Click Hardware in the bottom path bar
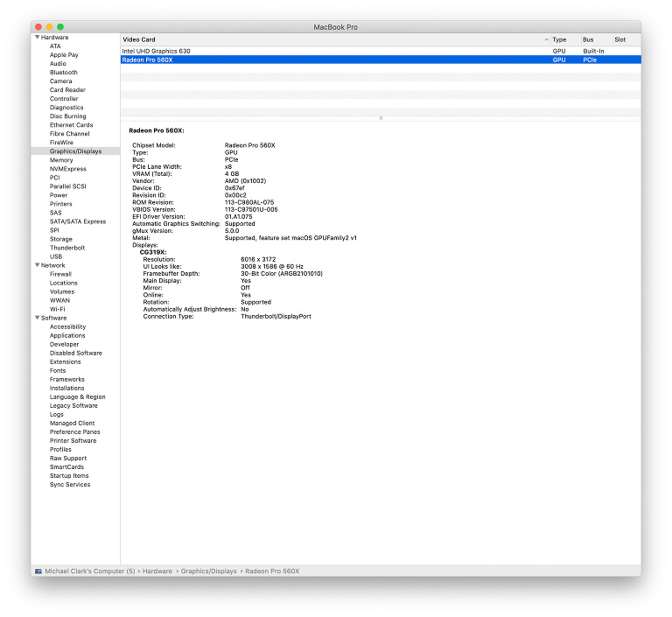Screen dimensions: 672x617 point(157,571)
